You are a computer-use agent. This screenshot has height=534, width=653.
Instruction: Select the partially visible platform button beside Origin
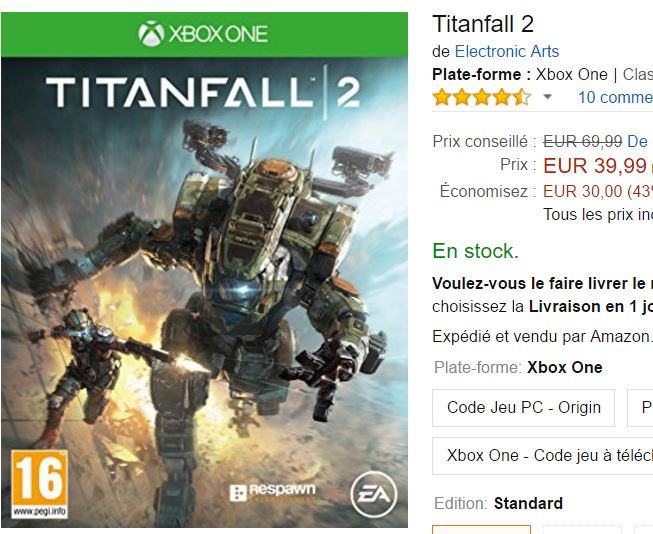click(x=640, y=408)
